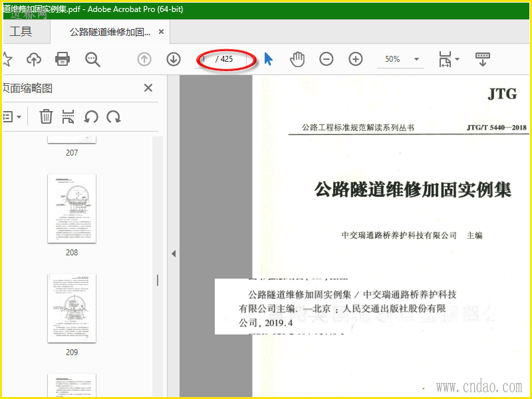The width and height of the screenshot is (532, 399).
Task: Select the arrow selection tool
Action: point(269,59)
